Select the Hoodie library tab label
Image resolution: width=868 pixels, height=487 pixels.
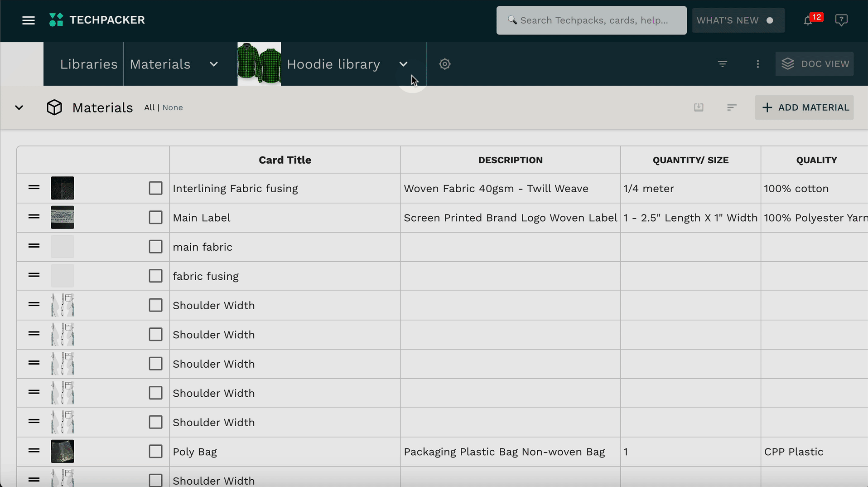click(x=333, y=64)
